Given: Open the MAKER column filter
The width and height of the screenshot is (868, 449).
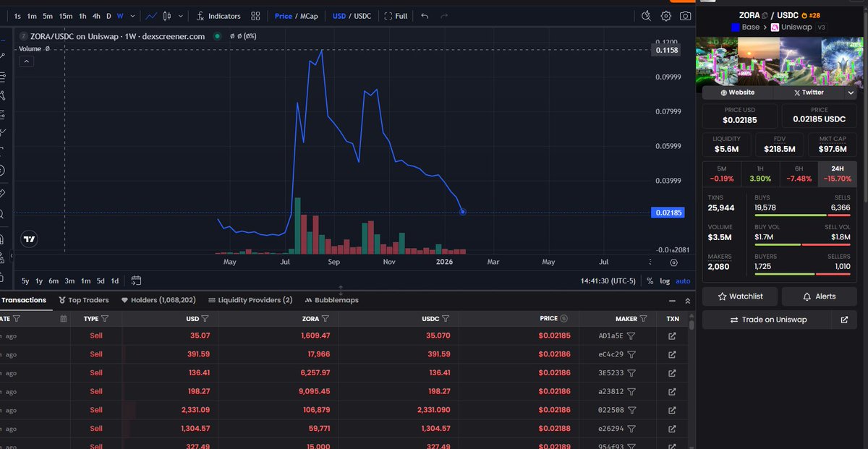Looking at the screenshot, I should pos(643,318).
